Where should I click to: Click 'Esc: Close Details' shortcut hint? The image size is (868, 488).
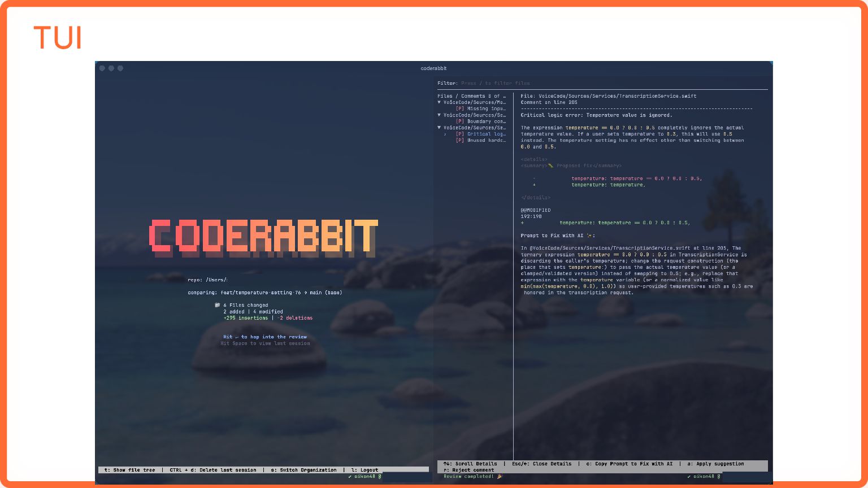point(541,464)
